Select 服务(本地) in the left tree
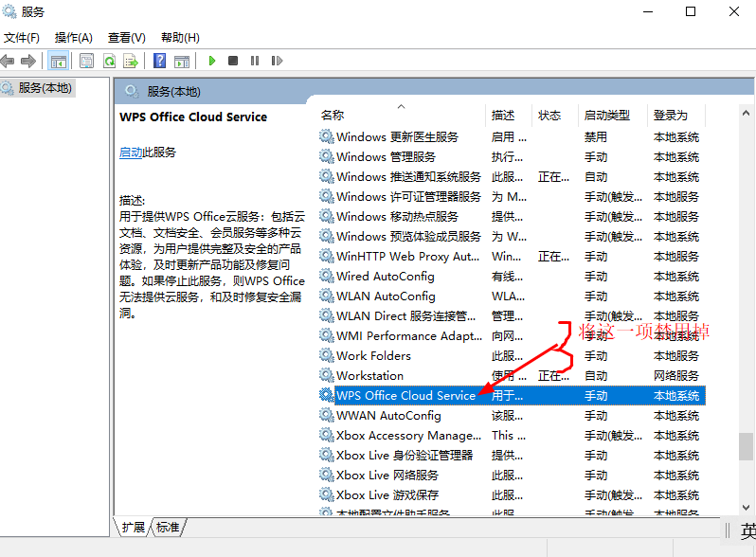Viewport: 756px width, 557px height. tap(45, 88)
